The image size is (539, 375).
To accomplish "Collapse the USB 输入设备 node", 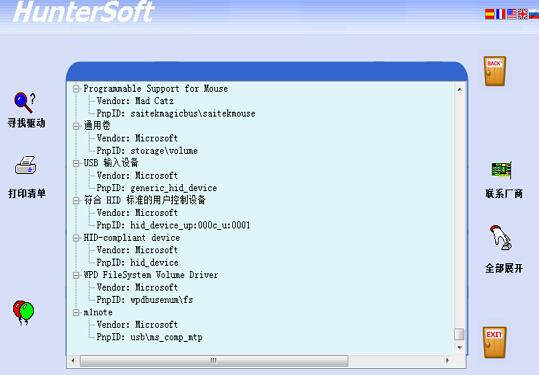I will (x=76, y=163).
